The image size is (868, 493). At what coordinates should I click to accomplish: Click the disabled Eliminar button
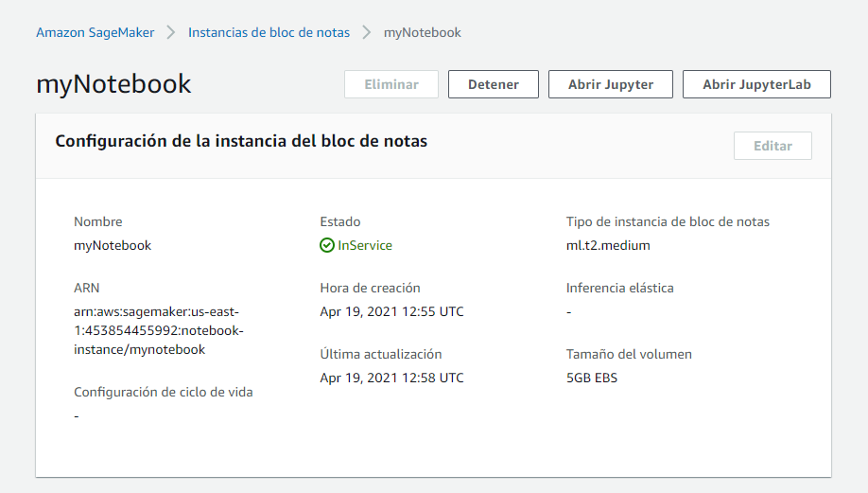(x=391, y=84)
